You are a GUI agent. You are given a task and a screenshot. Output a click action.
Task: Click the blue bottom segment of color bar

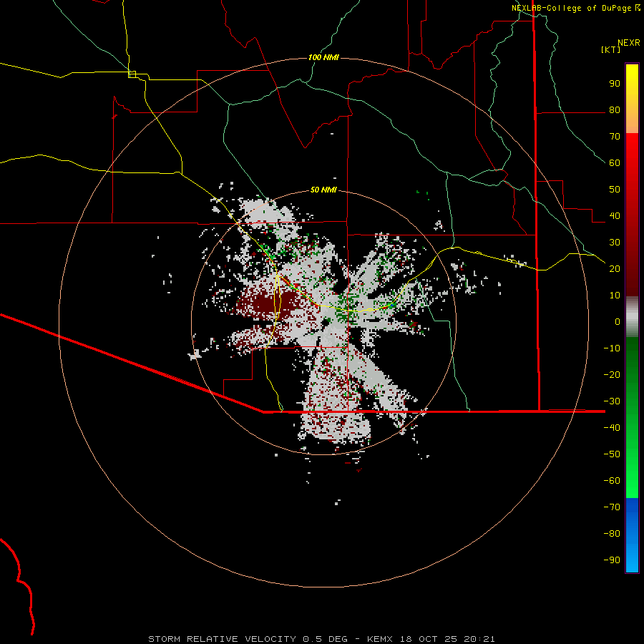632,535
